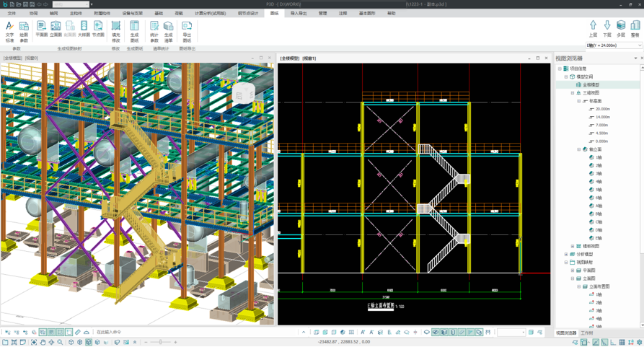This screenshot has height=347, width=644.
Task: Select 全楼模型 in the view browser
Action: (x=591, y=84)
